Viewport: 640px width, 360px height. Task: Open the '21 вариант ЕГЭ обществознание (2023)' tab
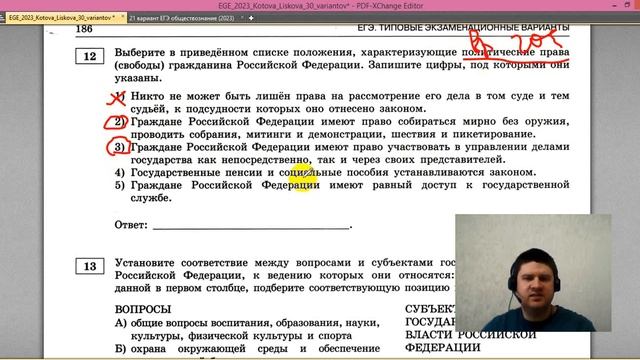[182, 18]
